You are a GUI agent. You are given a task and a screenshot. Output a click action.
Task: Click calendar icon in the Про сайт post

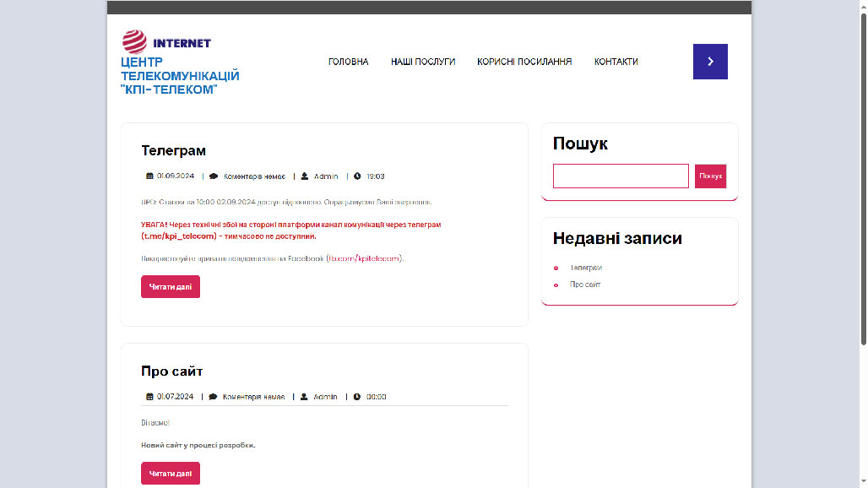tap(149, 397)
